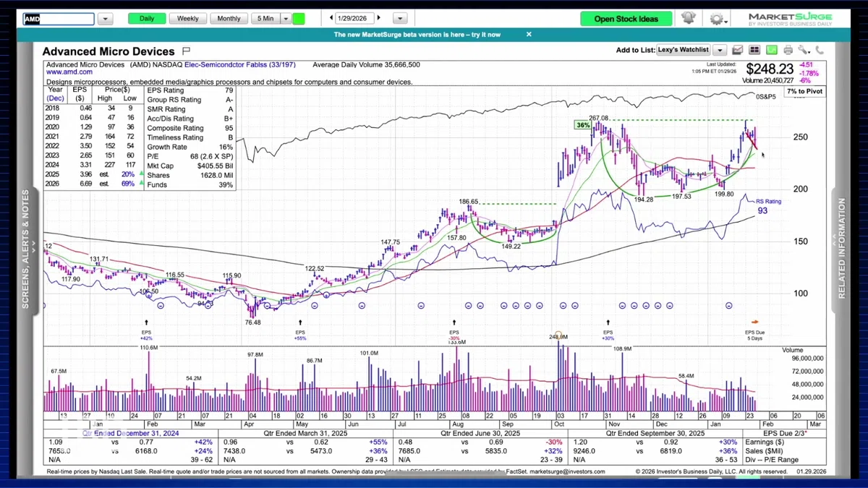
Task: Open the wrench tools icon
Action: pos(804,50)
